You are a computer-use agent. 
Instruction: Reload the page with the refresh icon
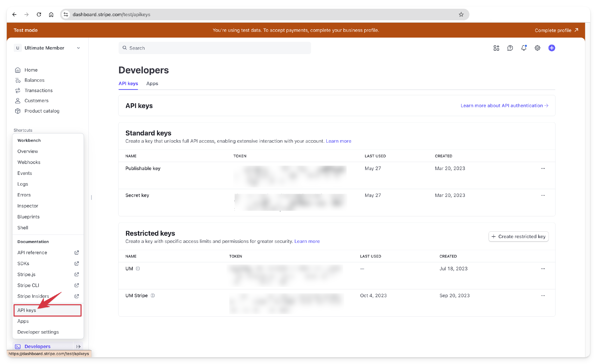point(39,15)
